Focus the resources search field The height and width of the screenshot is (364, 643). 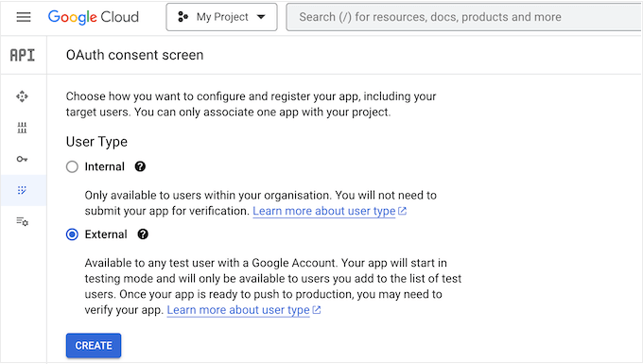pos(464,17)
